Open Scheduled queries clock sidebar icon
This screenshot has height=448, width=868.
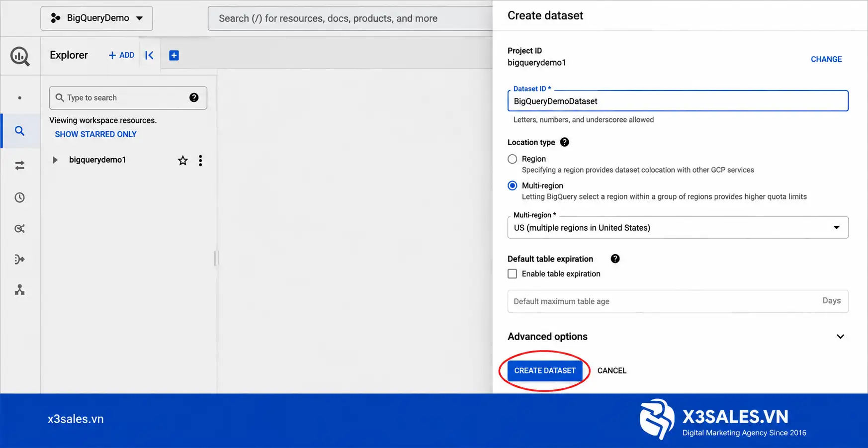point(19,197)
